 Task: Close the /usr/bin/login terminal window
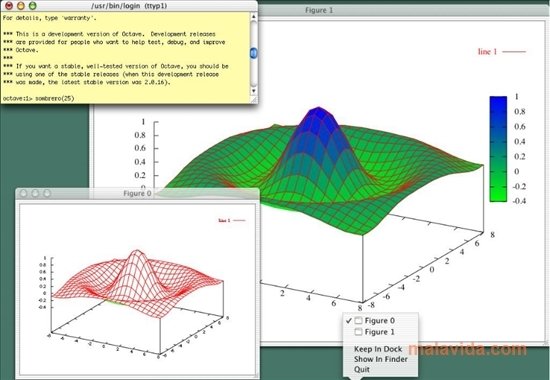pos(9,5)
